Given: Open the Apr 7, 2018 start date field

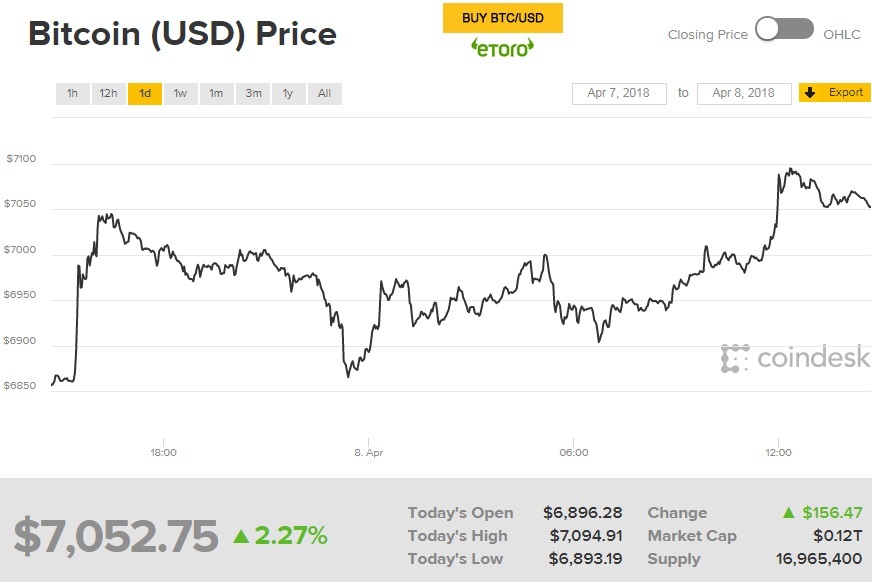Looking at the screenshot, I should pyautogui.click(x=618, y=92).
